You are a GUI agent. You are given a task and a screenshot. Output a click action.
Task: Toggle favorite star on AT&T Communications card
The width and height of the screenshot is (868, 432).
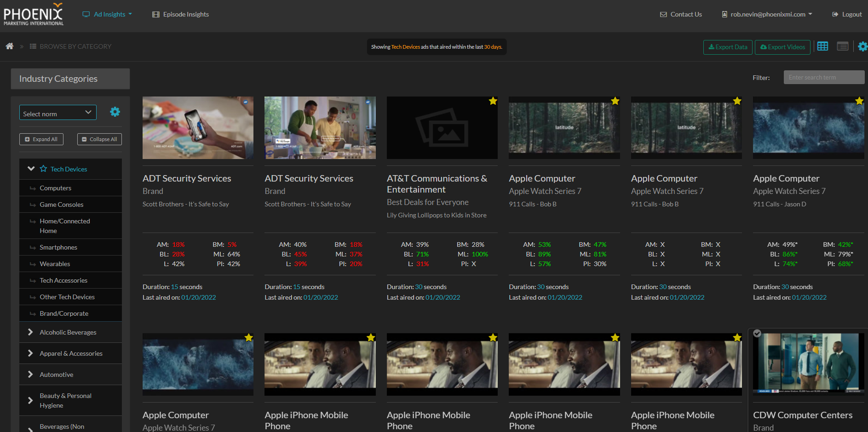(x=493, y=101)
